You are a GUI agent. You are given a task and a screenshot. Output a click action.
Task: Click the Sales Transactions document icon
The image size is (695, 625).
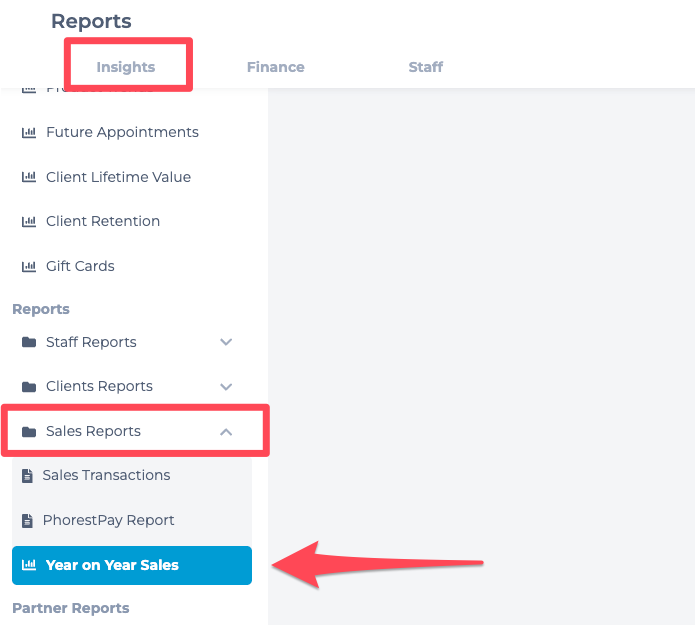(x=27, y=476)
